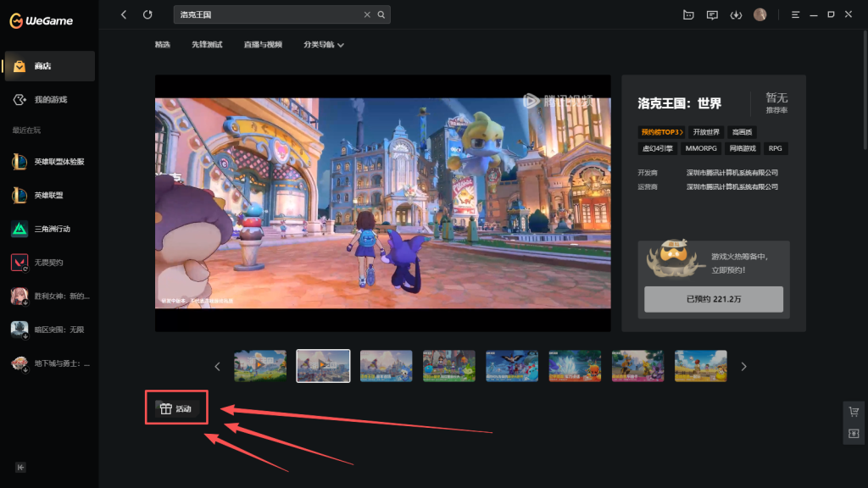Open the shopping cart icon

point(854,412)
